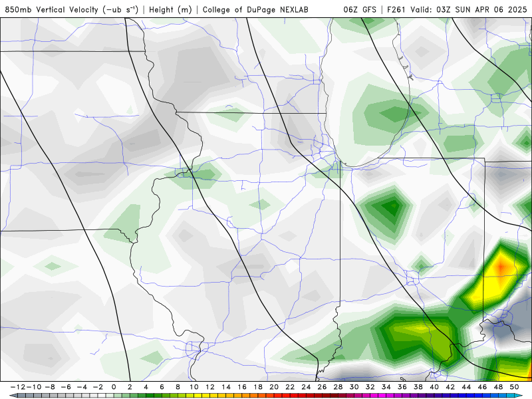Click the "14" value on the legend
Screen dimensions: 532x399
(x=226, y=387)
